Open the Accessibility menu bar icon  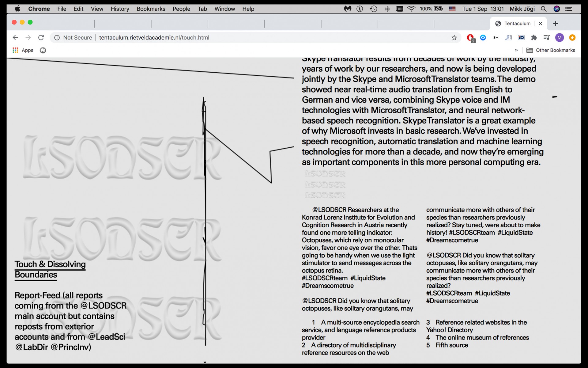(360, 9)
